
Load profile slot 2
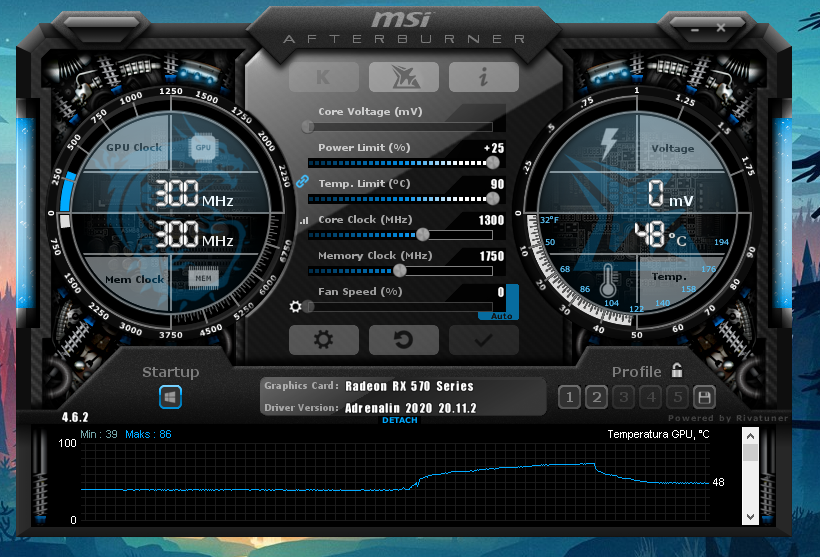pyautogui.click(x=596, y=398)
